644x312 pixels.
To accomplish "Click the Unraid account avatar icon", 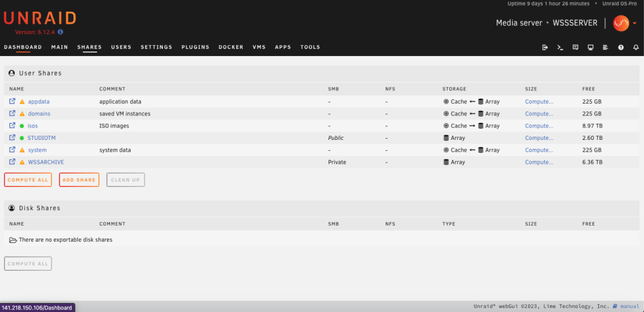I will point(621,23).
